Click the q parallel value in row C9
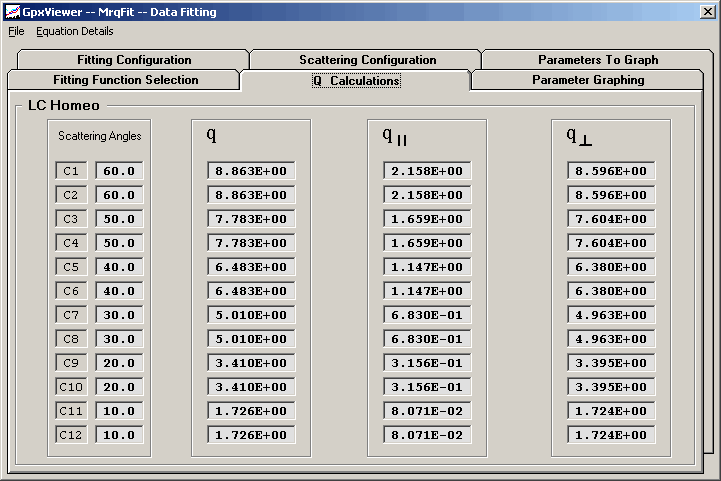Image resolution: width=721 pixels, height=481 pixels. coord(427,363)
